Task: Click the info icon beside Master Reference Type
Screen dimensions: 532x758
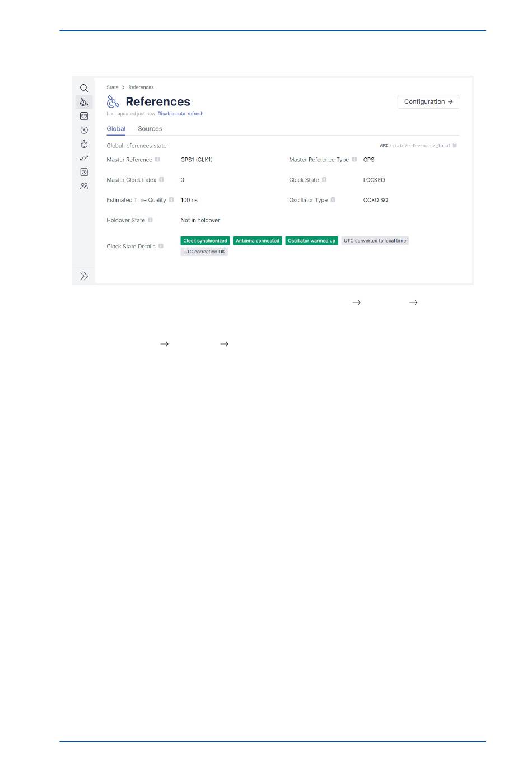Action: (x=354, y=160)
